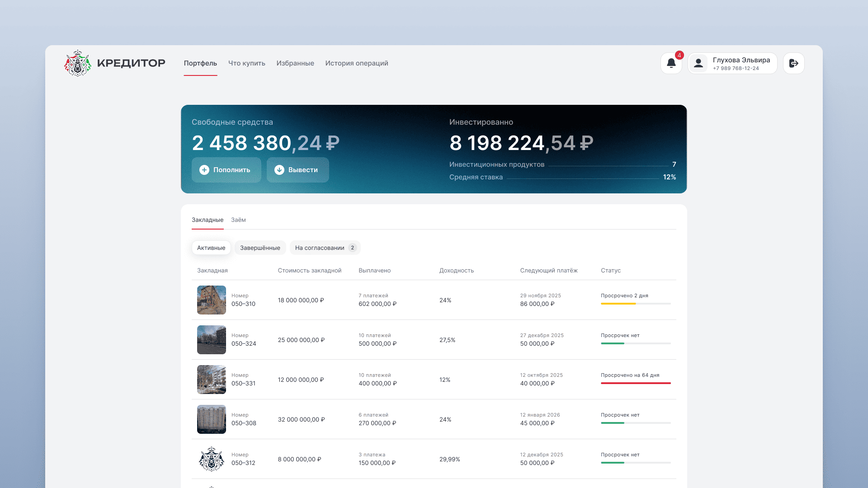Open the photo thumbnail of mortgage 050–310
The width and height of the screenshot is (868, 488).
211,300
